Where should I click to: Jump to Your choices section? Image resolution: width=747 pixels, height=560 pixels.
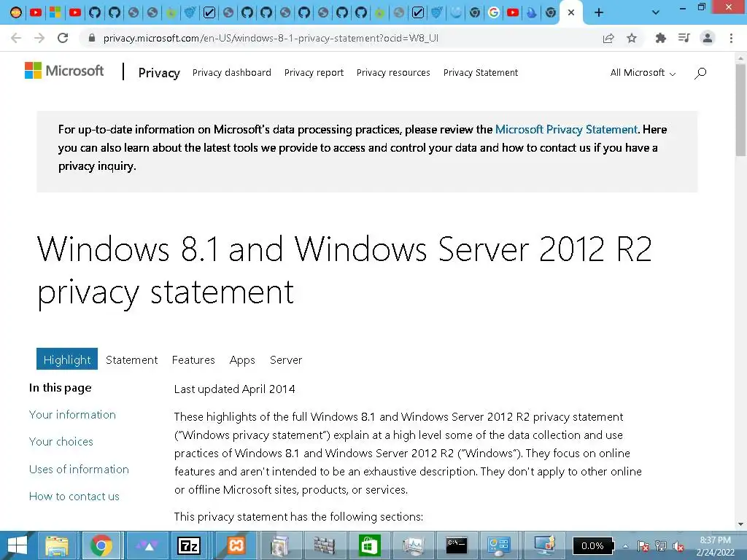coord(61,441)
